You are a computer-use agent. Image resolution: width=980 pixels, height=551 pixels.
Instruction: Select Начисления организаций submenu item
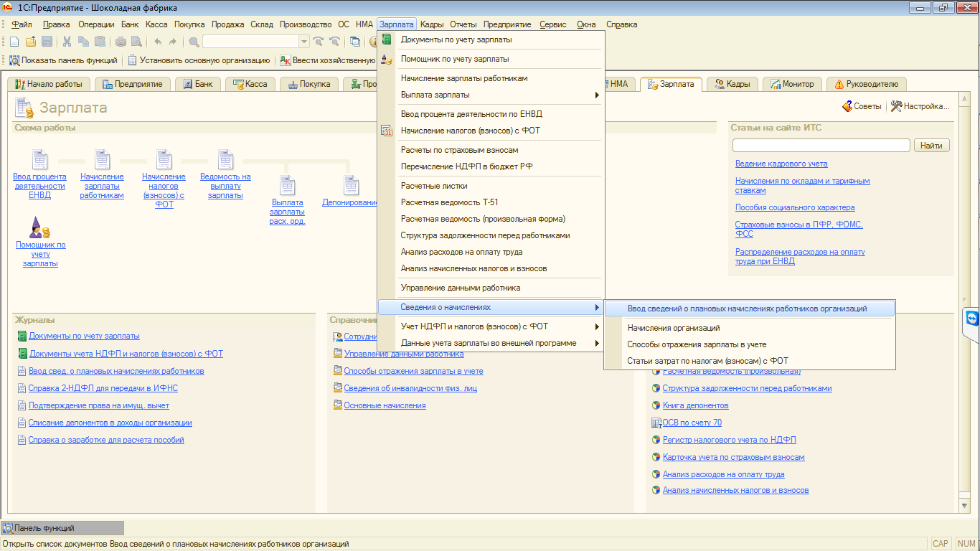750,328
